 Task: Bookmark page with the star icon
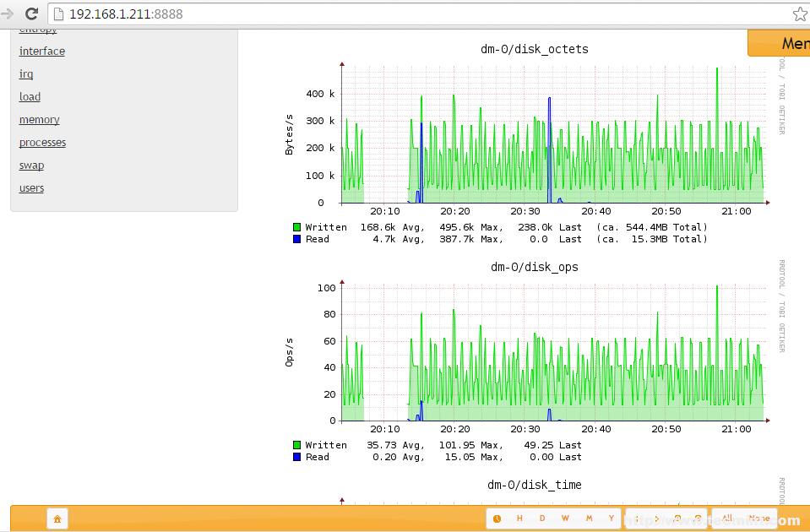pyautogui.click(x=799, y=14)
